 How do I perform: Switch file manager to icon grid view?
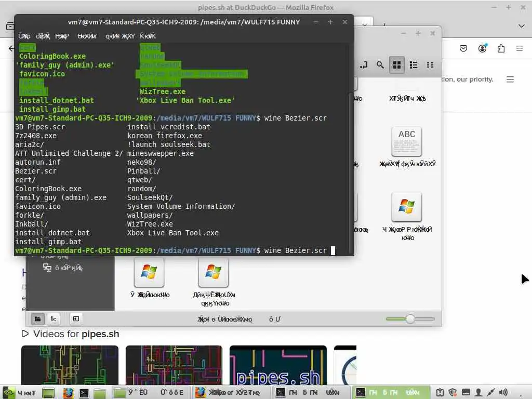pos(396,65)
